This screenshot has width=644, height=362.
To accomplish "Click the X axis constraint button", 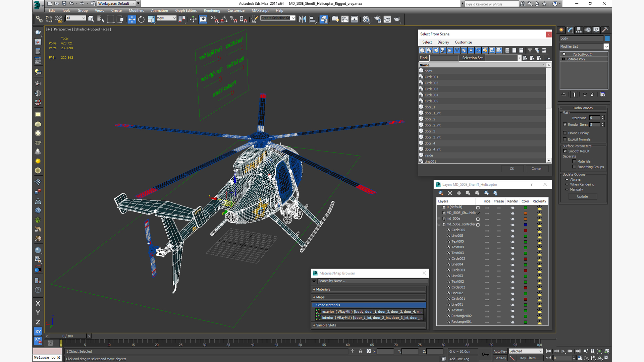I will [x=38, y=303].
